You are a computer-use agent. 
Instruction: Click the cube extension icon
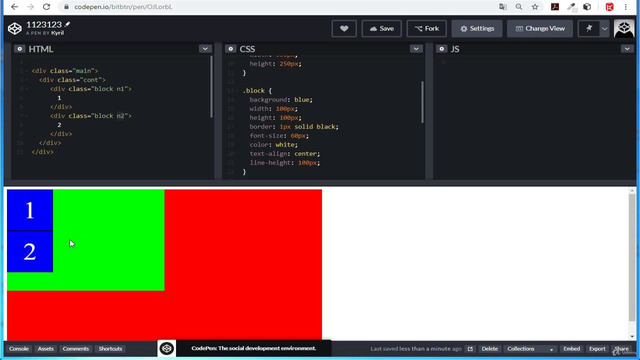587,7
